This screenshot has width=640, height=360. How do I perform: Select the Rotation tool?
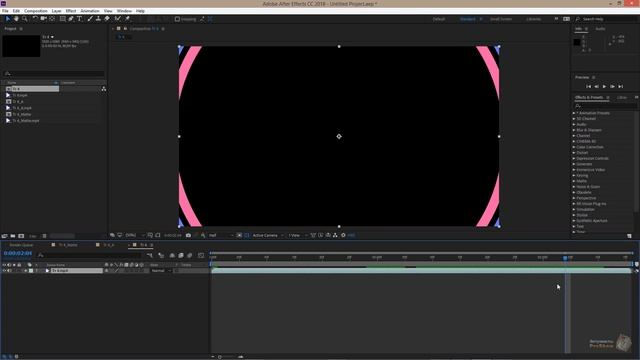click(35, 19)
